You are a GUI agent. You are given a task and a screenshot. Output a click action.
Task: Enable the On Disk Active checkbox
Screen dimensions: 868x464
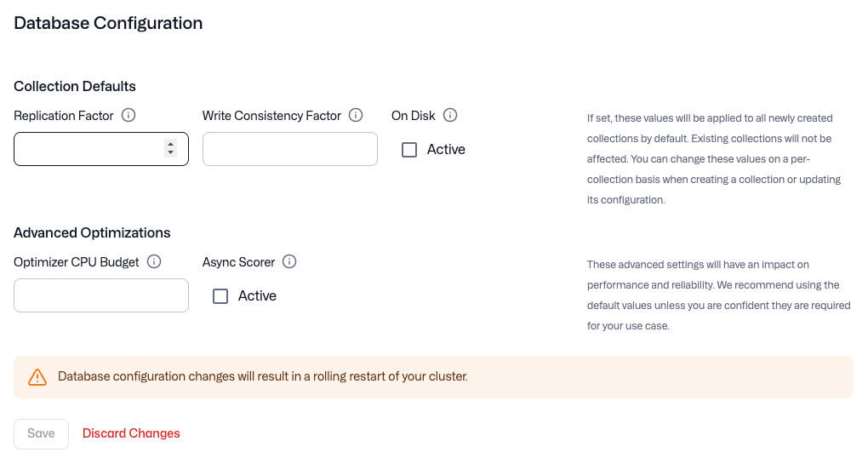(x=409, y=150)
